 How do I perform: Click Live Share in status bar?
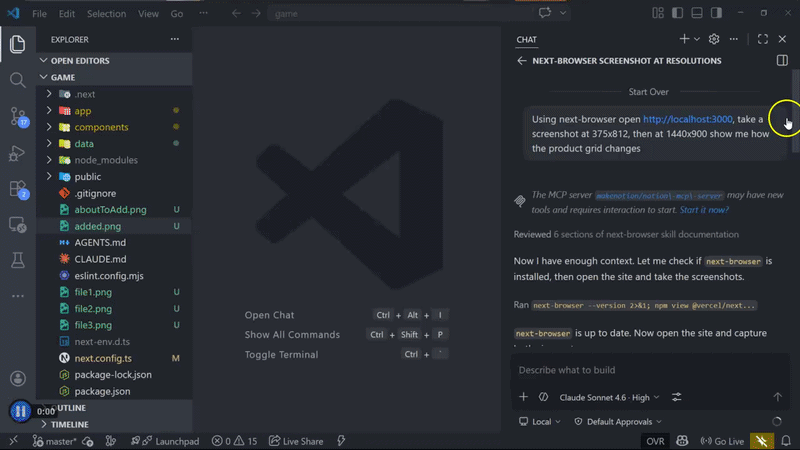(x=296, y=441)
